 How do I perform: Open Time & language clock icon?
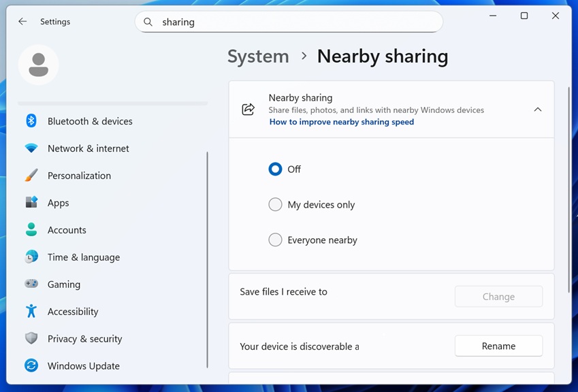31,257
